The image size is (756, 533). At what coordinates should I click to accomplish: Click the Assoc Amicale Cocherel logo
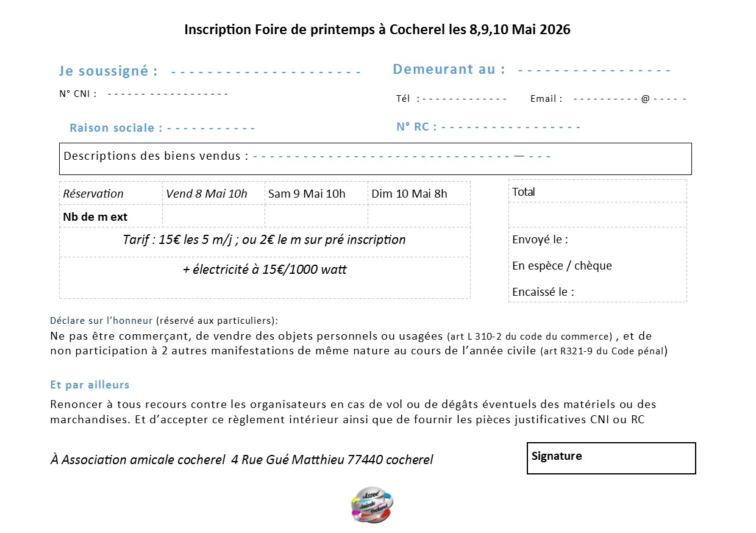pyautogui.click(x=373, y=505)
